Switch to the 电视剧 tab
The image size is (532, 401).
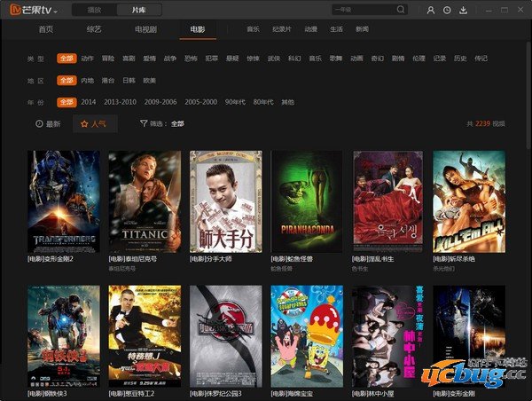(x=146, y=29)
